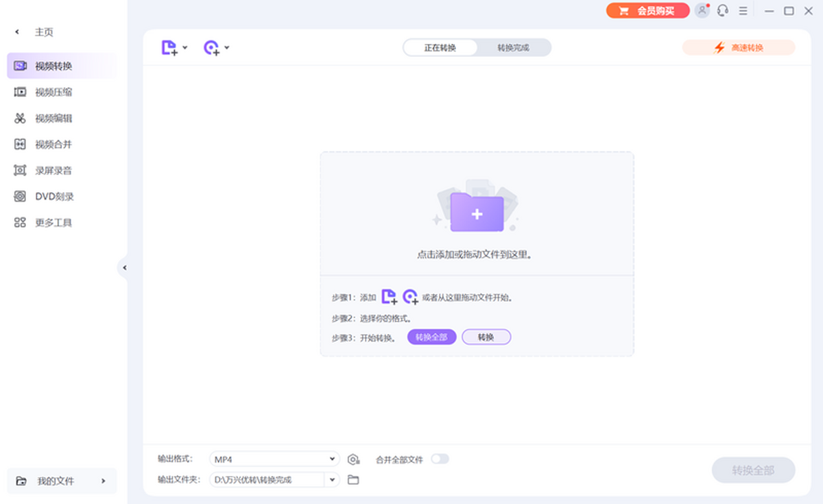Switch to the 转换完成 tab
This screenshot has width=823, height=504.
[513, 48]
